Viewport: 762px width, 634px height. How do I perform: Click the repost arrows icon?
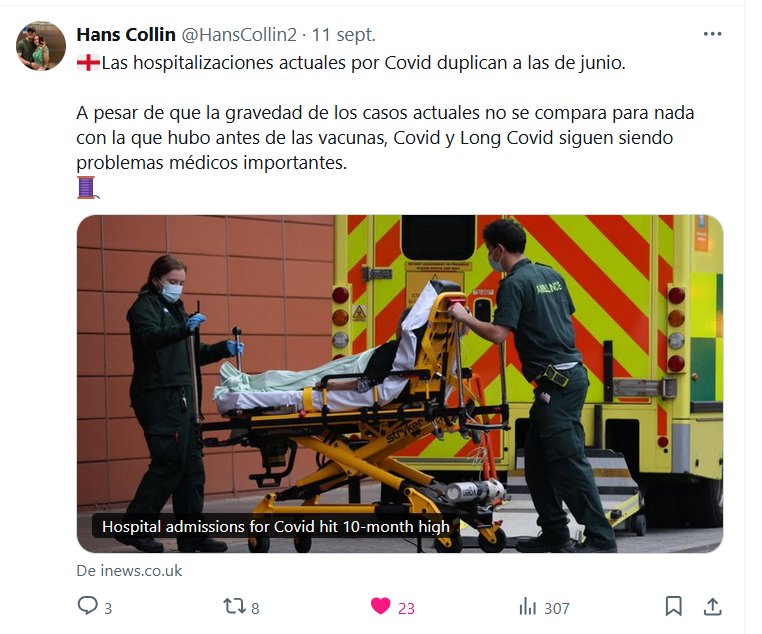point(234,606)
